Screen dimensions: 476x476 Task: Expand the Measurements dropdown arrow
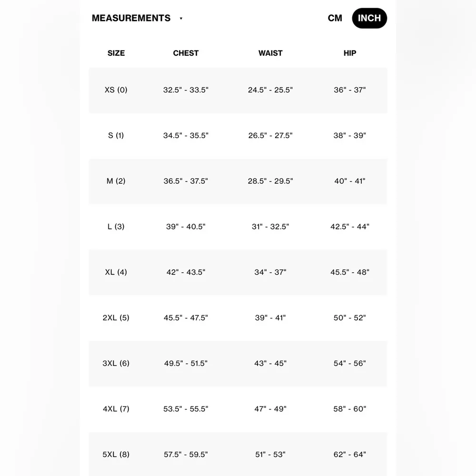pos(181,19)
